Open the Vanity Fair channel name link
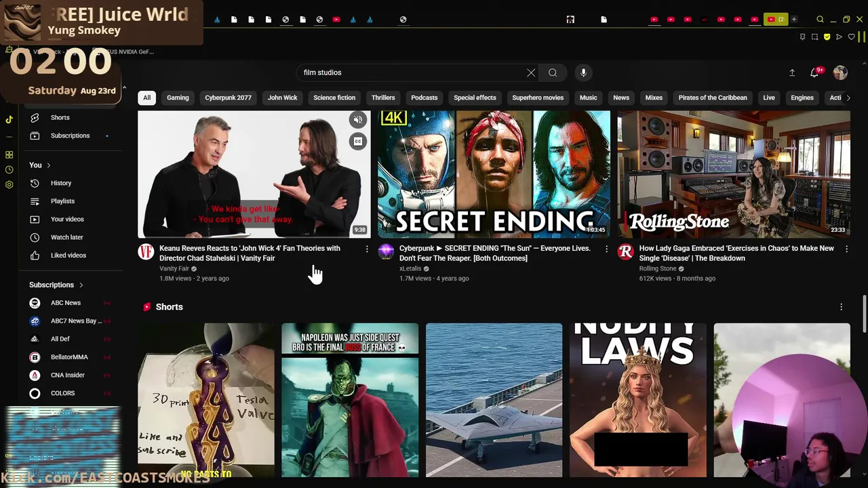The image size is (868, 488). (x=174, y=268)
